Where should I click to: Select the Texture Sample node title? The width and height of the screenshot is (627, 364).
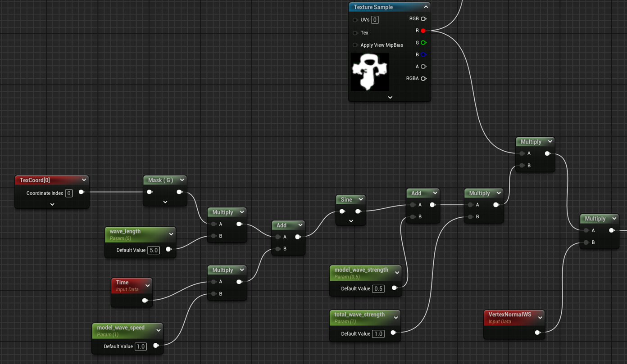pos(373,7)
